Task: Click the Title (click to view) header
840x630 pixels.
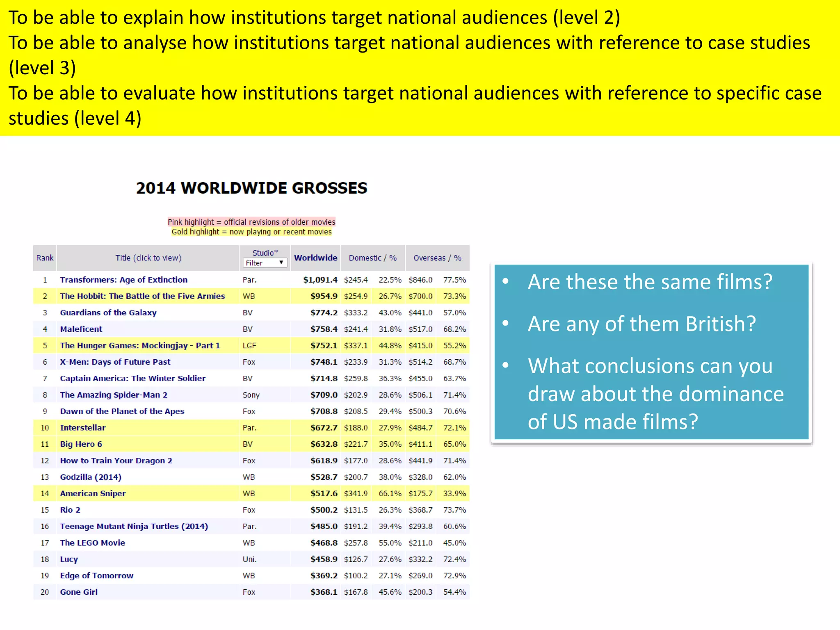Action: (148, 258)
